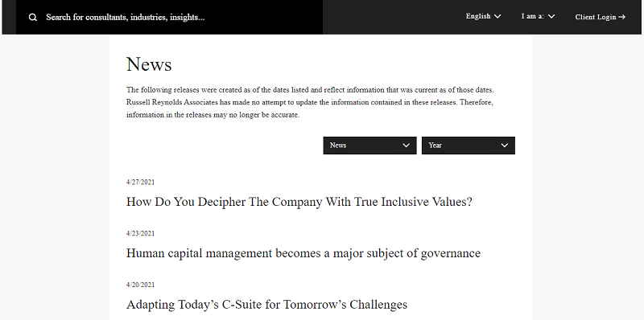Viewport: 644px width, 320px height.
Task: Click the Client Login arrow icon
Action: pyautogui.click(x=621, y=17)
